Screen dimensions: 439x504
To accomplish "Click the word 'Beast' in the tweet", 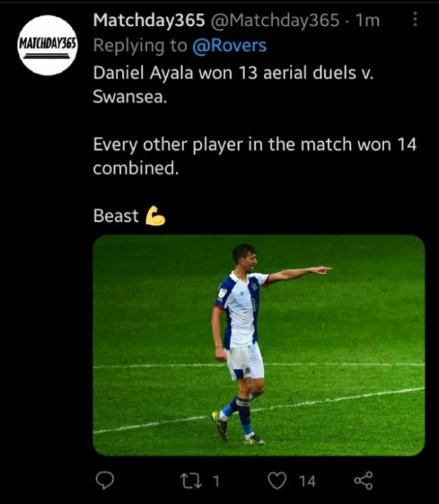I will coord(116,216).
